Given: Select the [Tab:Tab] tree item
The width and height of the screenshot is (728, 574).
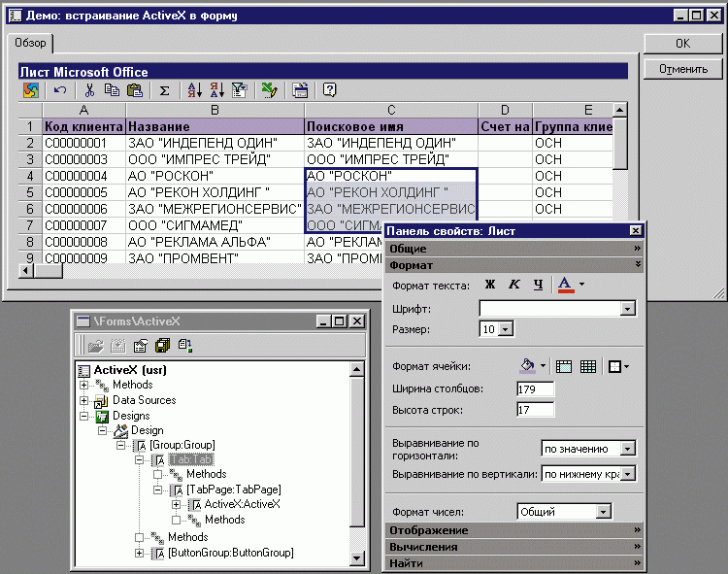Looking at the screenshot, I should click(x=191, y=459).
